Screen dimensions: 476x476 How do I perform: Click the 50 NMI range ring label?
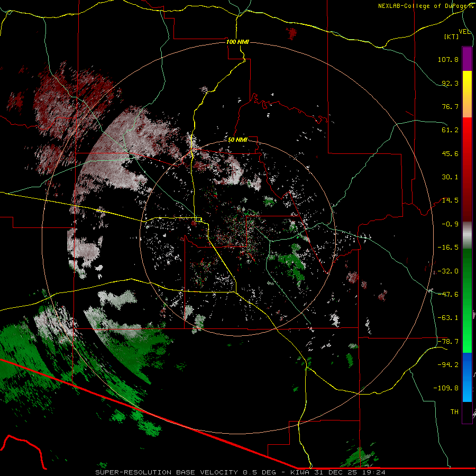click(x=237, y=140)
